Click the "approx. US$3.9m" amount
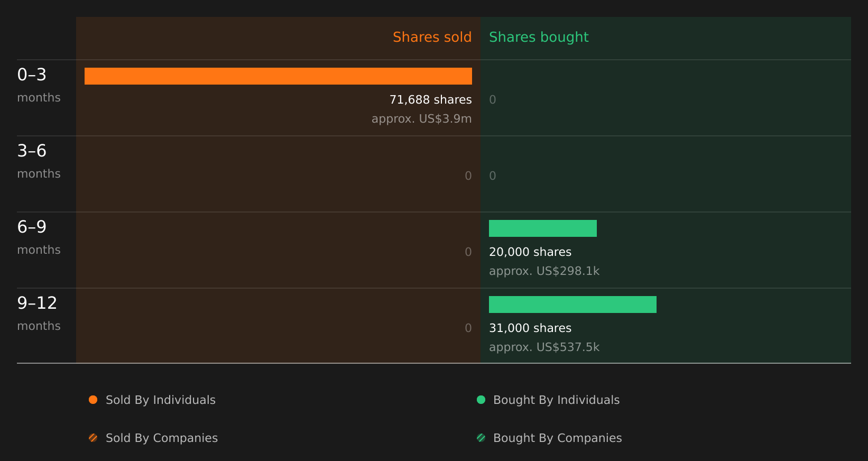 (x=421, y=118)
